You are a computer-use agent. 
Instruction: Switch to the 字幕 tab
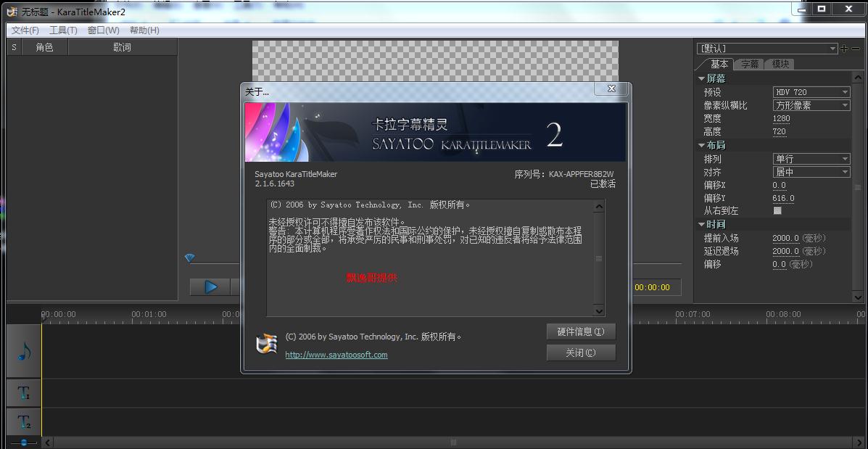(750, 64)
